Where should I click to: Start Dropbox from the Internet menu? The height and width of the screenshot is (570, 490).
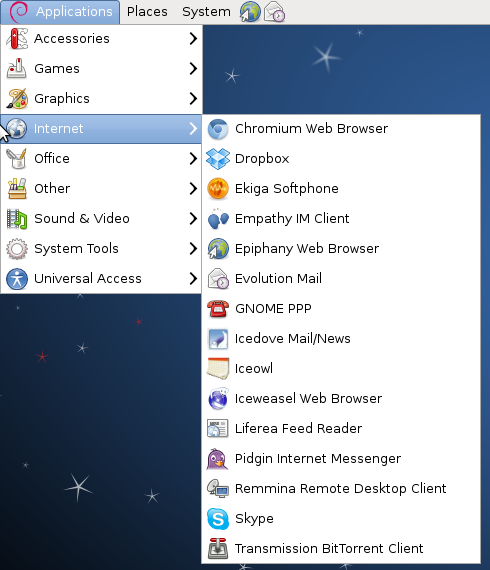pos(341,158)
